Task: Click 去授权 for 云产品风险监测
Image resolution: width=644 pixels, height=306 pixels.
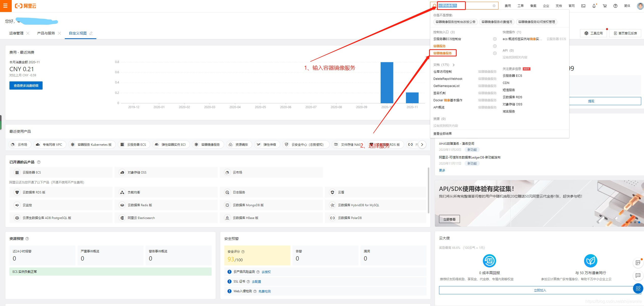Action: pyautogui.click(x=266, y=272)
